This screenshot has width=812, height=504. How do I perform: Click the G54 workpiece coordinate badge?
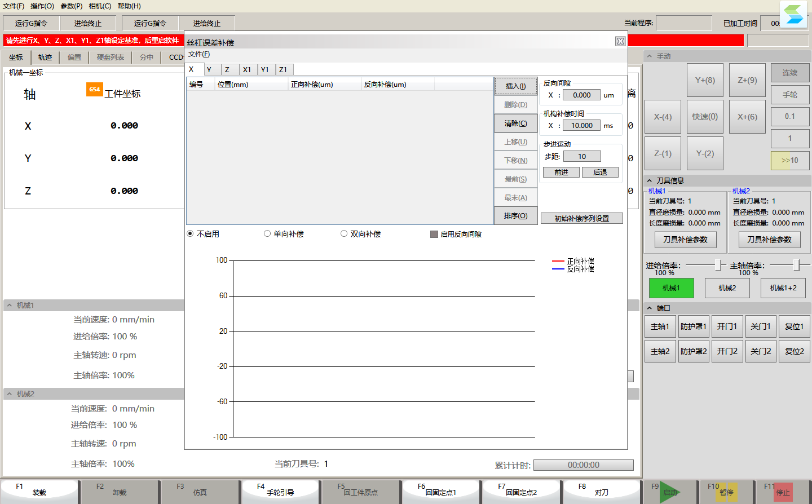[x=95, y=89]
